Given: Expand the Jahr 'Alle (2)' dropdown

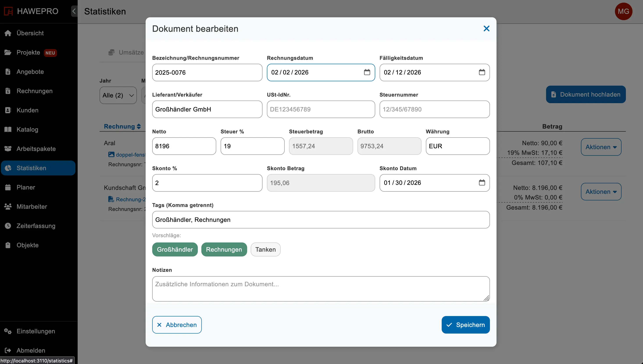Looking at the screenshot, I should (118, 95).
